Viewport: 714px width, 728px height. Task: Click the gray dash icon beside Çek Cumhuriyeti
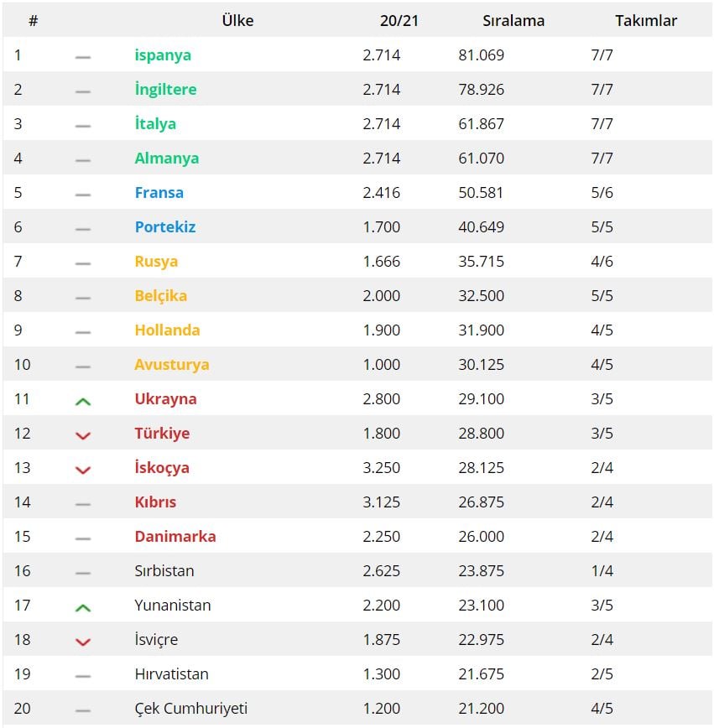click(x=83, y=710)
